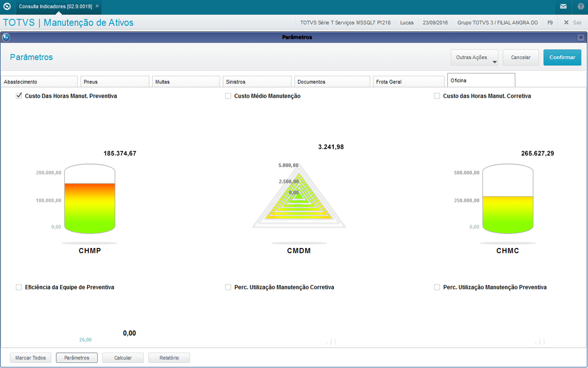Screen dimensions: 588x368
Task: Click the CMDM triangle pyramid chart
Action: point(299,197)
